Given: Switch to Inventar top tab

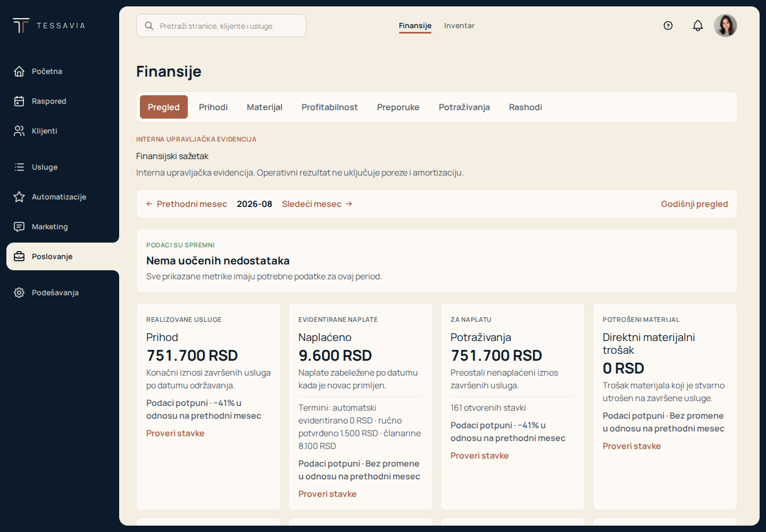Looking at the screenshot, I should pos(459,26).
